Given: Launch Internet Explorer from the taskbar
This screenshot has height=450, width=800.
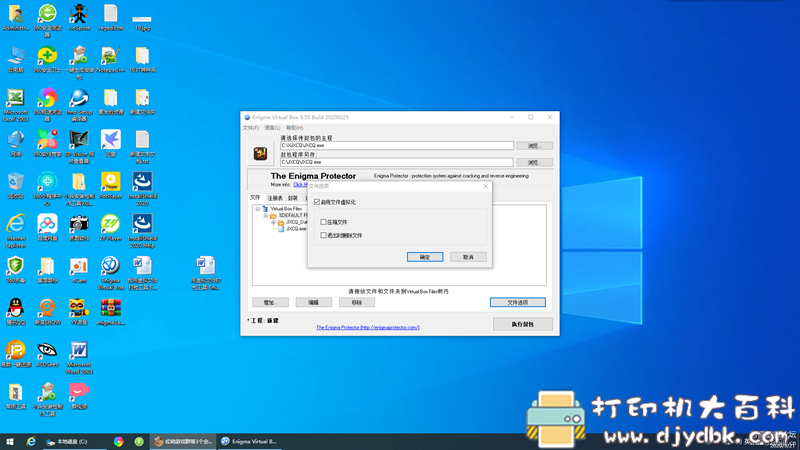Looking at the screenshot, I should click(31, 442).
